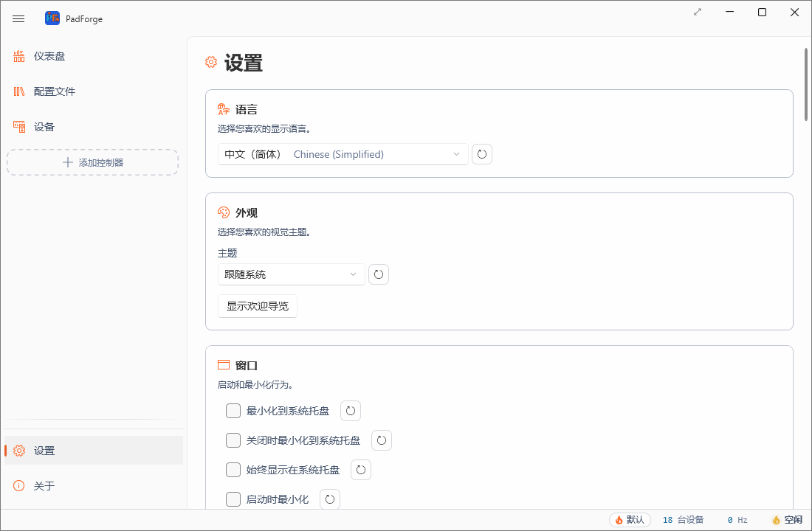Viewport: 812px width, 531px height.
Task: Click the translate icon beside 语言
Action: [224, 109]
